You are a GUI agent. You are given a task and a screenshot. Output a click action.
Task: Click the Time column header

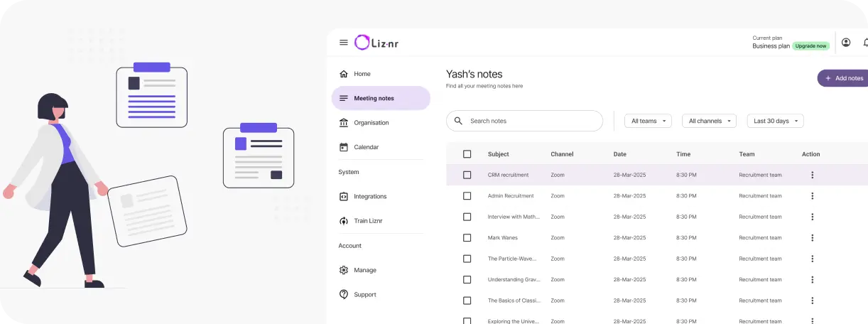tap(683, 154)
